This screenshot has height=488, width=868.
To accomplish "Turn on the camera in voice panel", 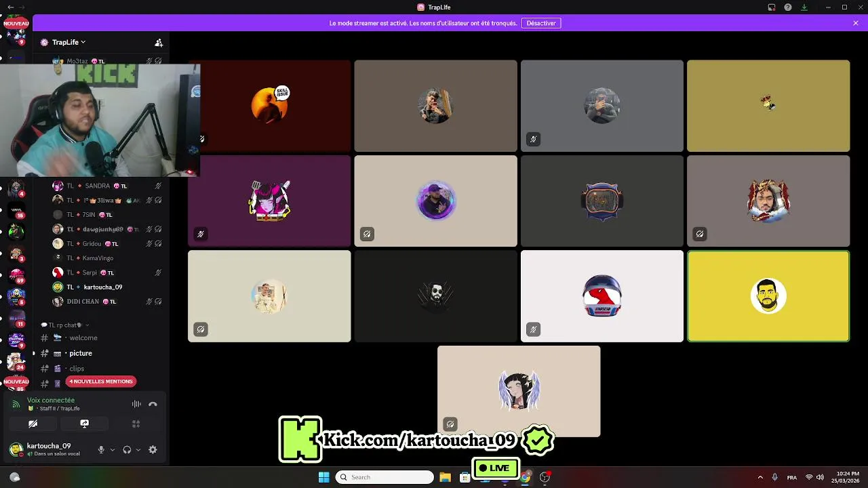I will [x=33, y=424].
